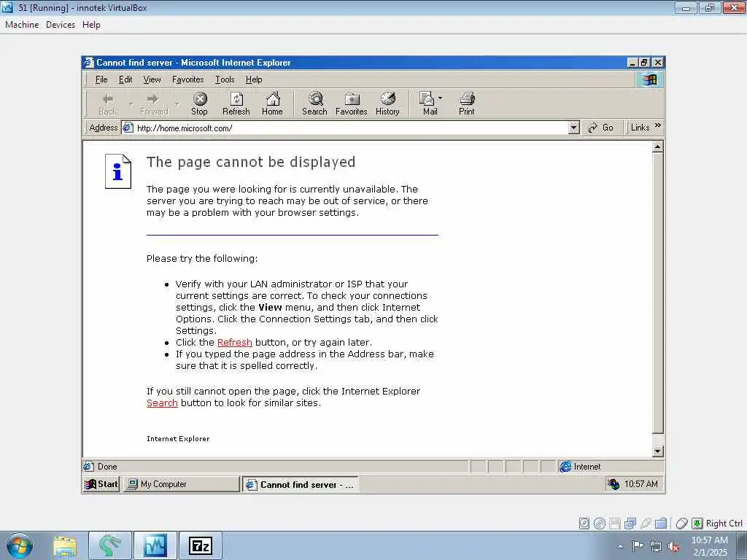Click the page scrollbar down arrow
747x560 pixels.
(658, 451)
